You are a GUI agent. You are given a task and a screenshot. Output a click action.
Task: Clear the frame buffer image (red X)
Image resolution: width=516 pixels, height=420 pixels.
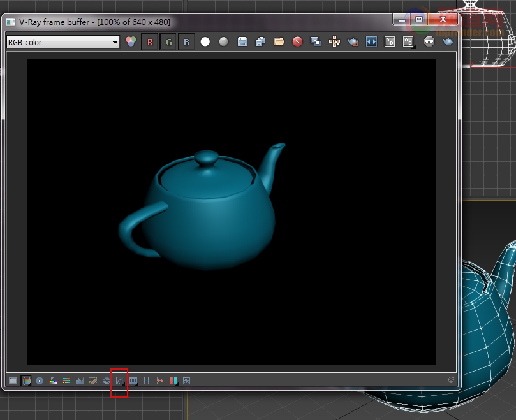(x=297, y=42)
